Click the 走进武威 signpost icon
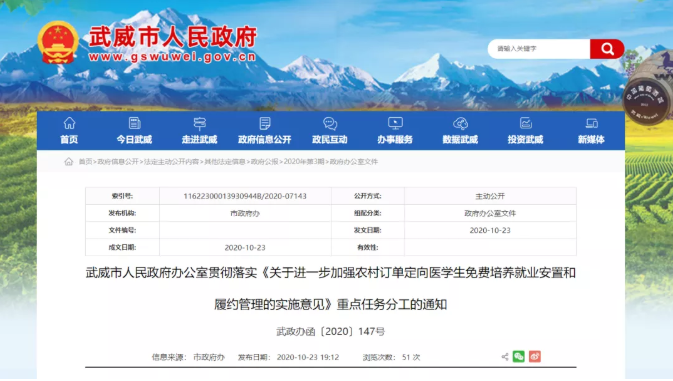This screenshot has height=381, width=673. pyautogui.click(x=200, y=124)
